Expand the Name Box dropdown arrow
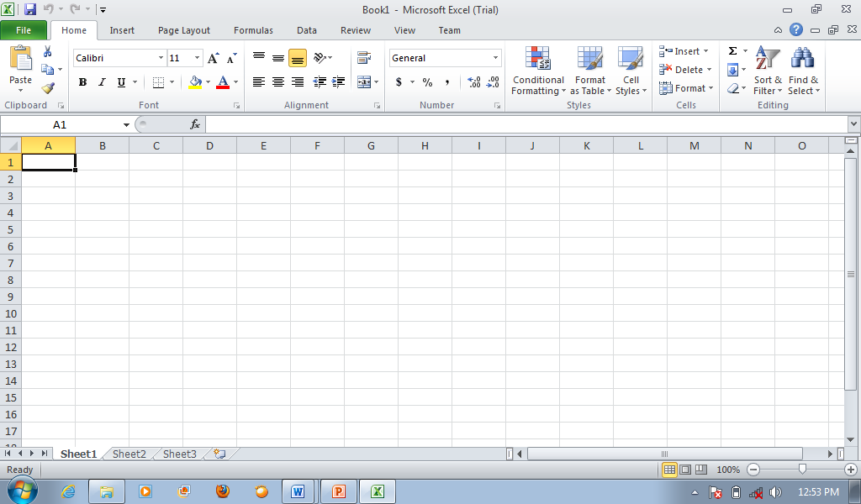 click(126, 124)
